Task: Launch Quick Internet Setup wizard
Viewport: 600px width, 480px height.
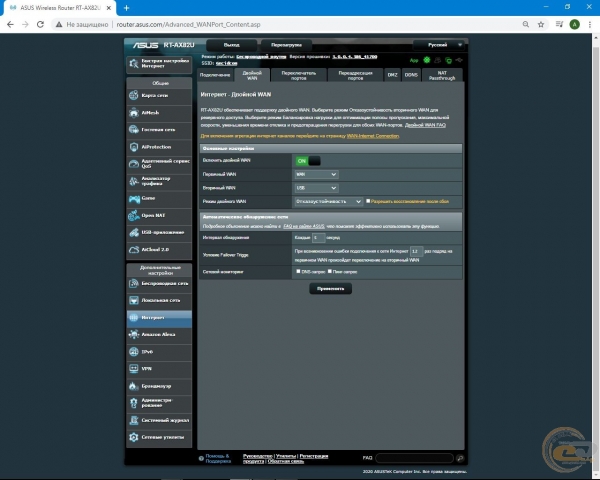Action: tap(159, 64)
